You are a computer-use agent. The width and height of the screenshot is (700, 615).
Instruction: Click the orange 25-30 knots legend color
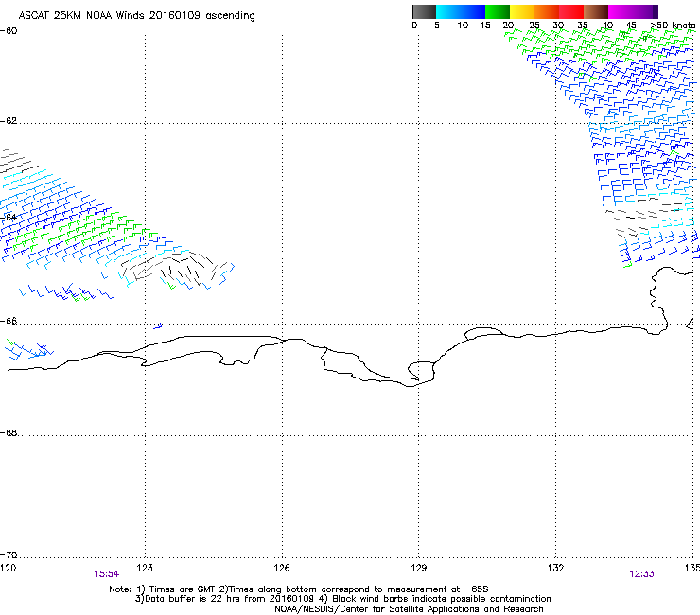coord(547,11)
